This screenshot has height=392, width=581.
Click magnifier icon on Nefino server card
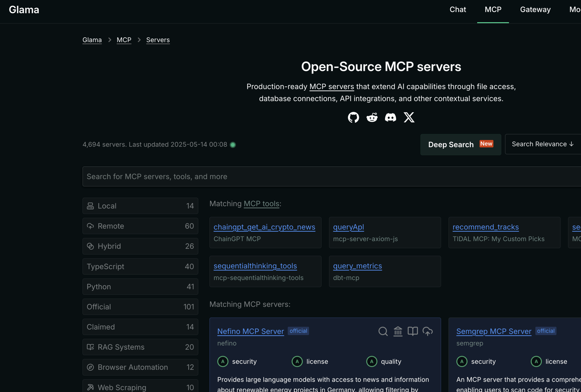click(383, 331)
